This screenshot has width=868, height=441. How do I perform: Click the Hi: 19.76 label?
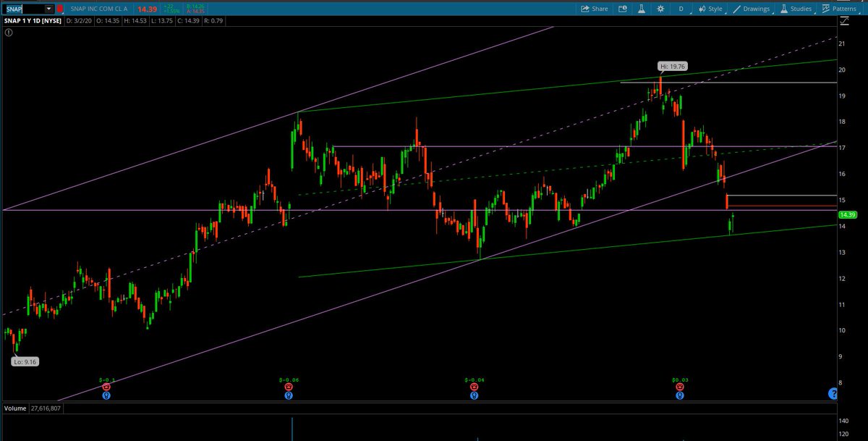point(673,66)
